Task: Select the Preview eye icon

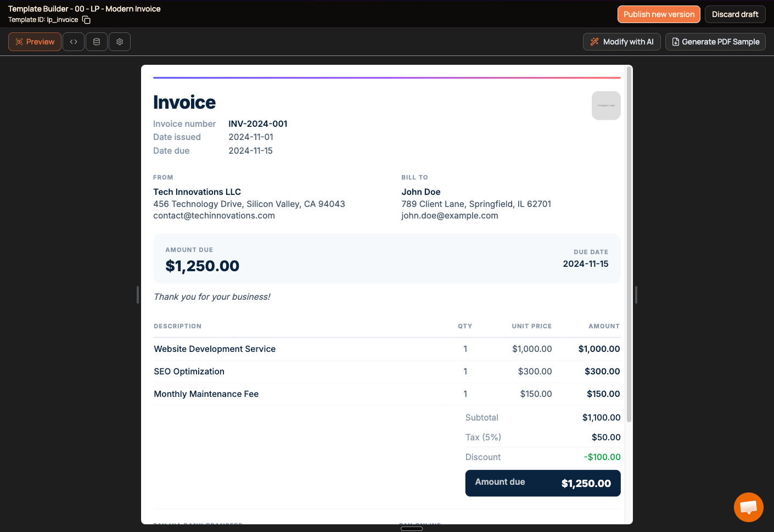Action: (20, 41)
